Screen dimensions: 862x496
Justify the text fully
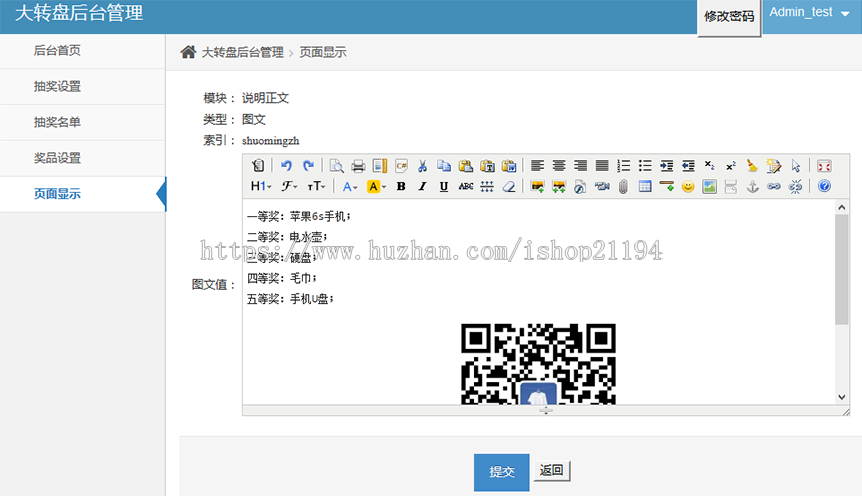[x=602, y=166]
